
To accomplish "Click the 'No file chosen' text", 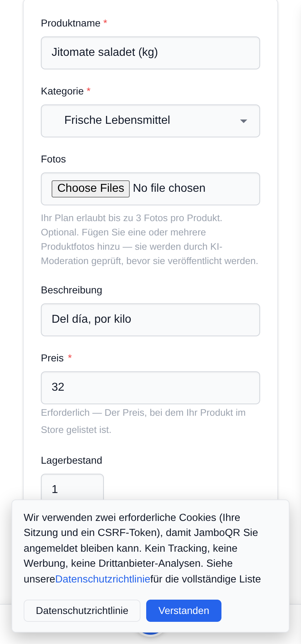I will pyautogui.click(x=169, y=188).
